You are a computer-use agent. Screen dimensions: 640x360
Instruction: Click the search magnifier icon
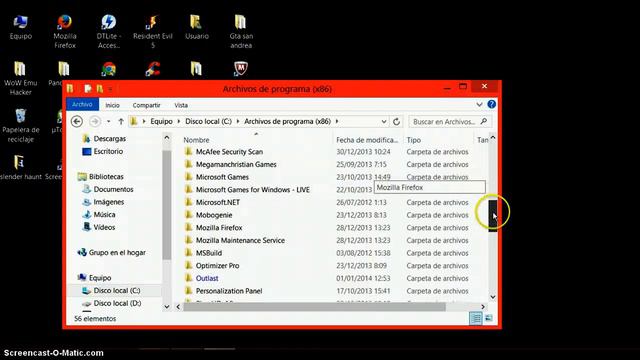click(x=484, y=121)
